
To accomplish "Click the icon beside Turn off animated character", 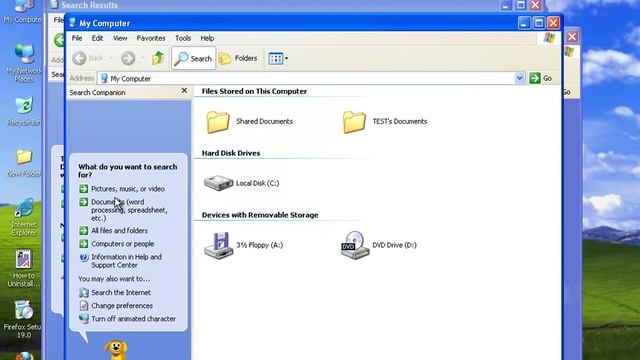I will click(x=84, y=318).
